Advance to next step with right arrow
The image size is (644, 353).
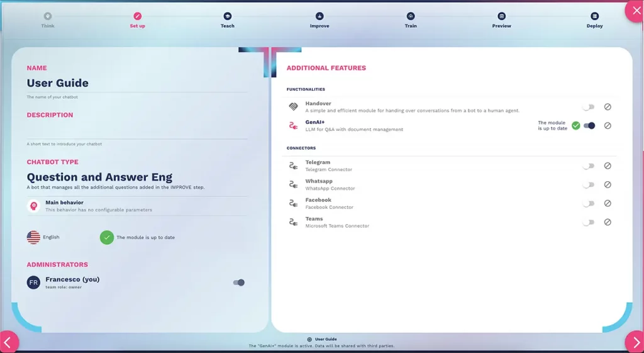click(x=635, y=342)
